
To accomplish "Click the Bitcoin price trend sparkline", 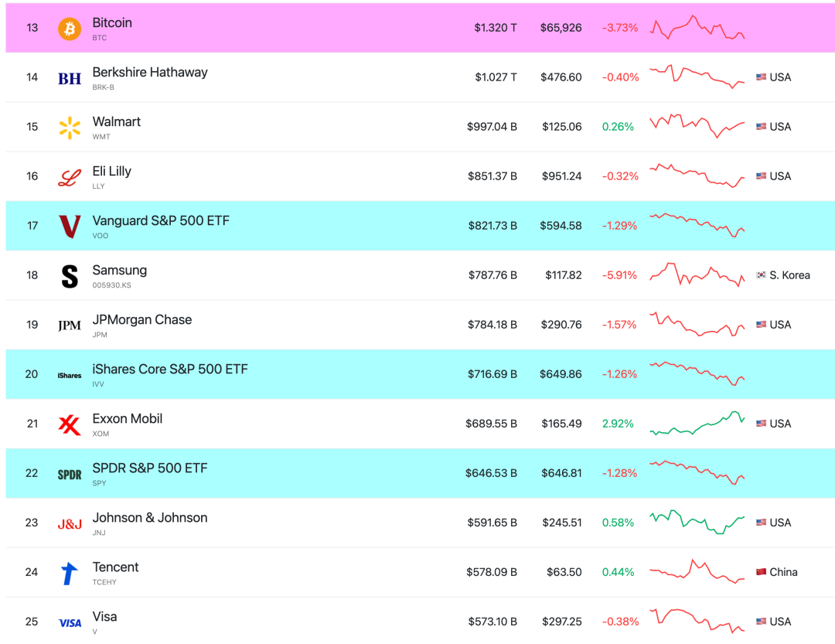I will click(697, 28).
